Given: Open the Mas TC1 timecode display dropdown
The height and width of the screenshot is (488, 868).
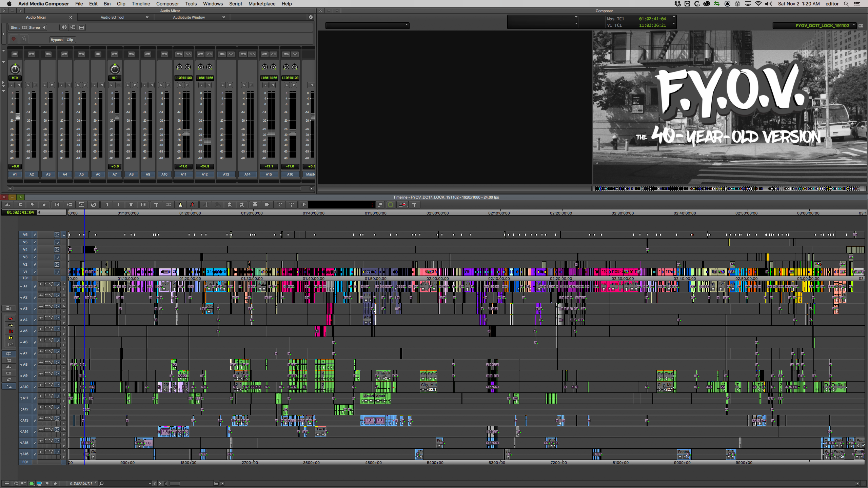Looking at the screenshot, I should 674,18.
